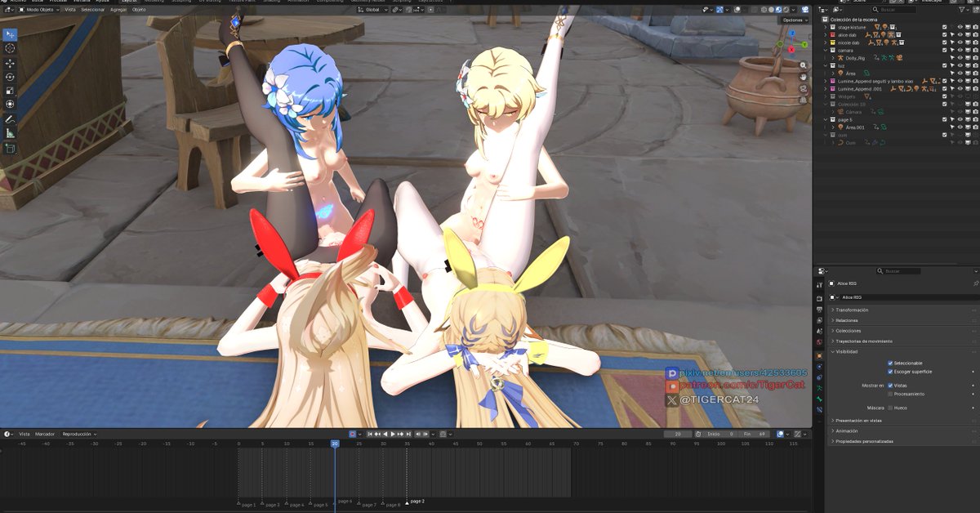Open the Reproducción menu in the timeline
Viewport: 980px width, 513px height.
pos(78,434)
